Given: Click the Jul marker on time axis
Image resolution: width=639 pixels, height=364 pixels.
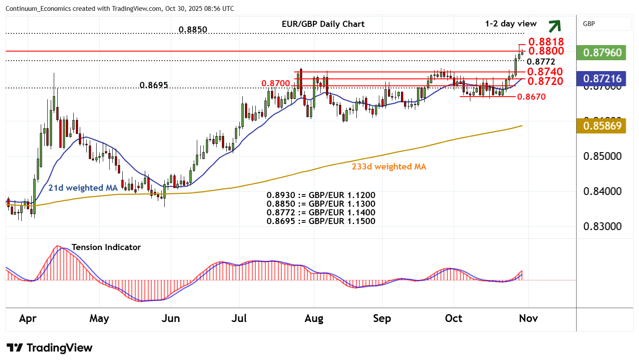Looking at the screenshot, I should [x=239, y=318].
